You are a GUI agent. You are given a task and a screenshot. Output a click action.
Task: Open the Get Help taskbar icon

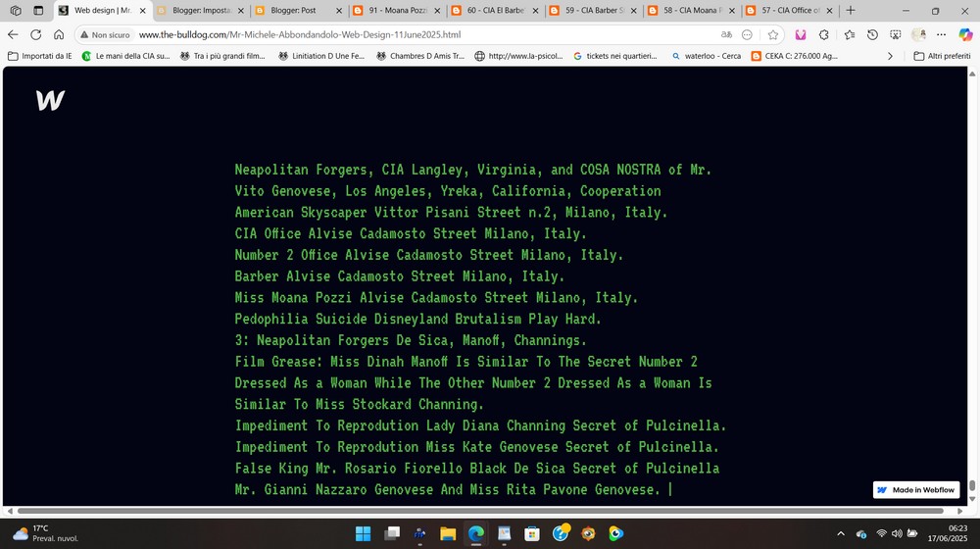tap(561, 533)
